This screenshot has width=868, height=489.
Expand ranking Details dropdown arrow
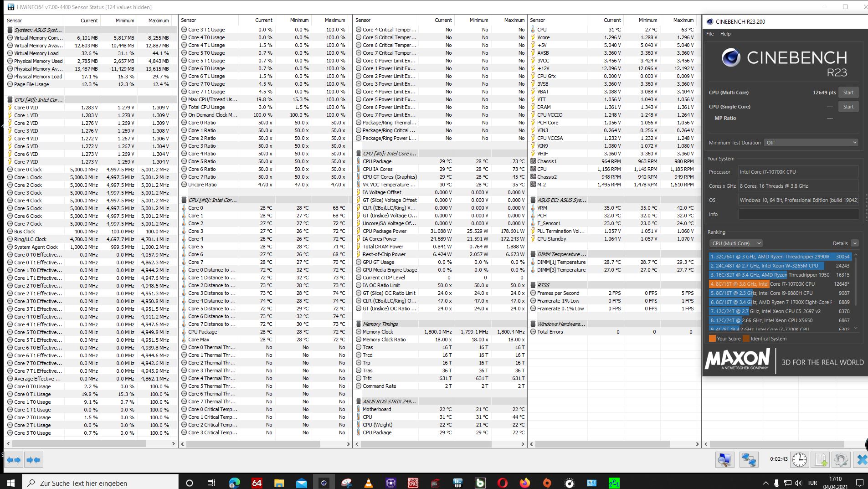[854, 243]
